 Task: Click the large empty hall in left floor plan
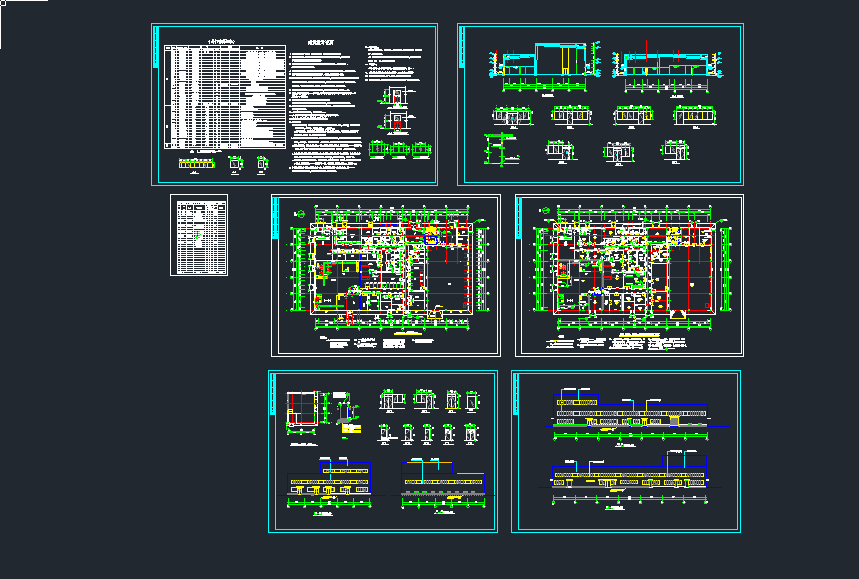(450, 280)
